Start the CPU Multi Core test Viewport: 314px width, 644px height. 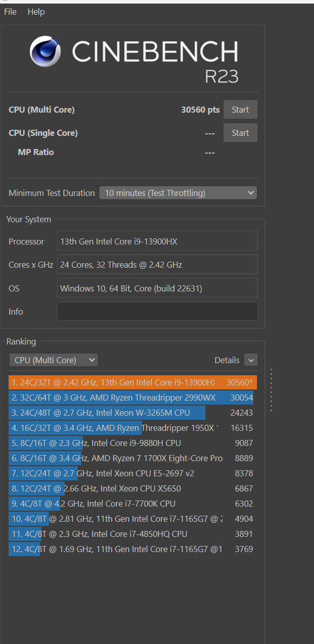pos(240,110)
